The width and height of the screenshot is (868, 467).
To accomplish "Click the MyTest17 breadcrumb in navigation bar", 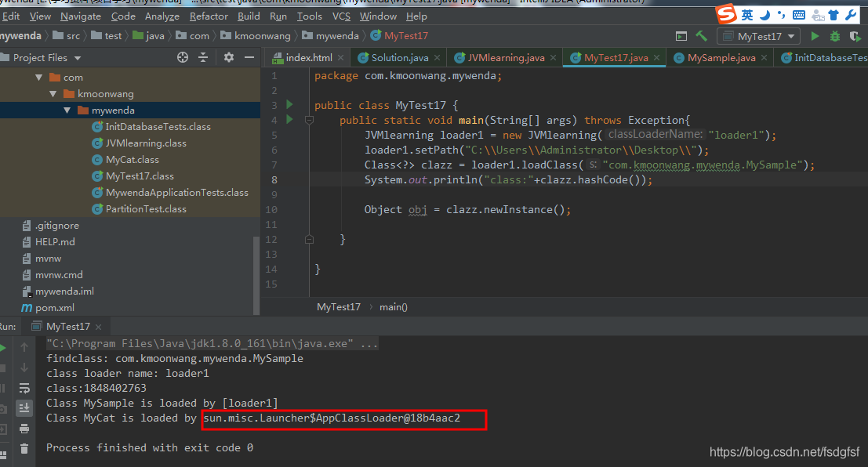I will tap(400, 36).
